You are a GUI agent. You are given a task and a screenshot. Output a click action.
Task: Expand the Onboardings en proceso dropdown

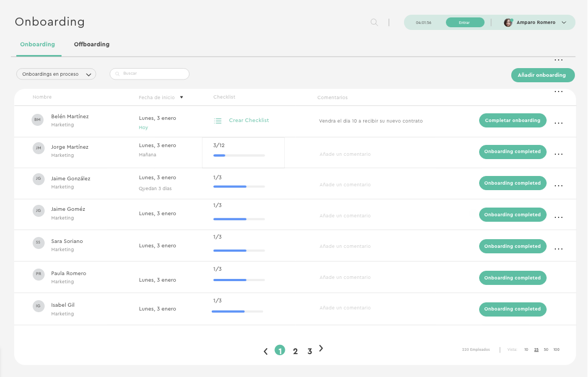[x=56, y=74]
